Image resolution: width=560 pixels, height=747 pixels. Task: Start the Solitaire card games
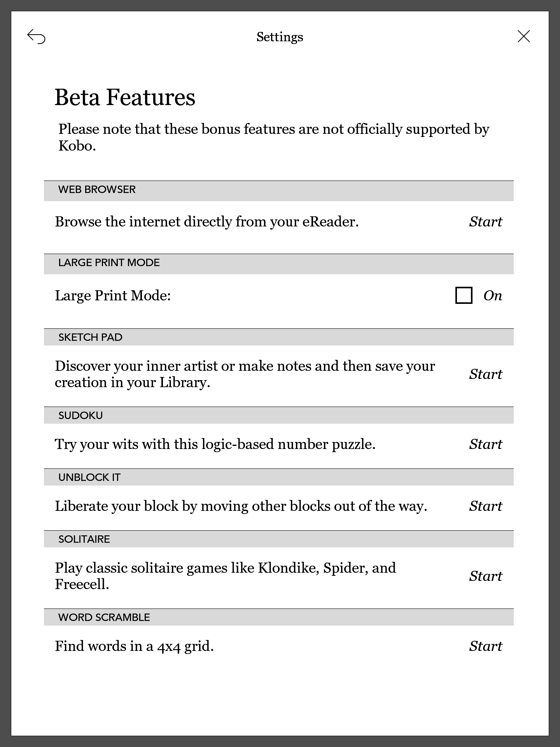485,576
